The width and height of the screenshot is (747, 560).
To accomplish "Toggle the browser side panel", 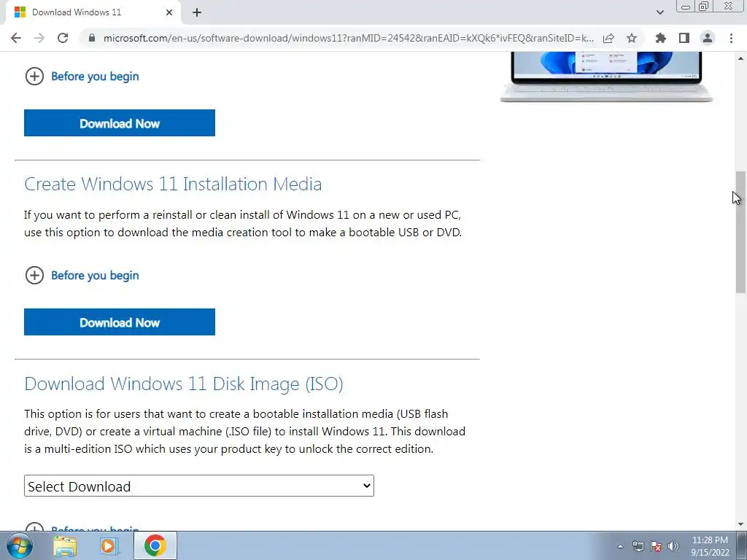I will [684, 38].
